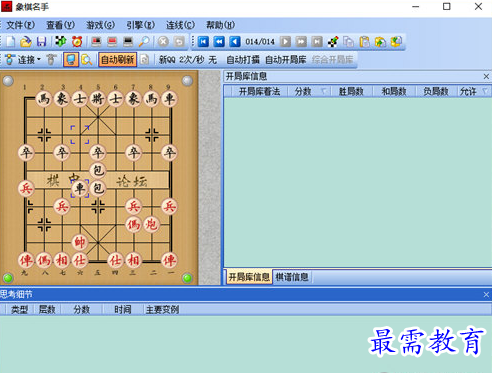Step forward one move
The height and width of the screenshot is (373, 492).
tap(285, 42)
